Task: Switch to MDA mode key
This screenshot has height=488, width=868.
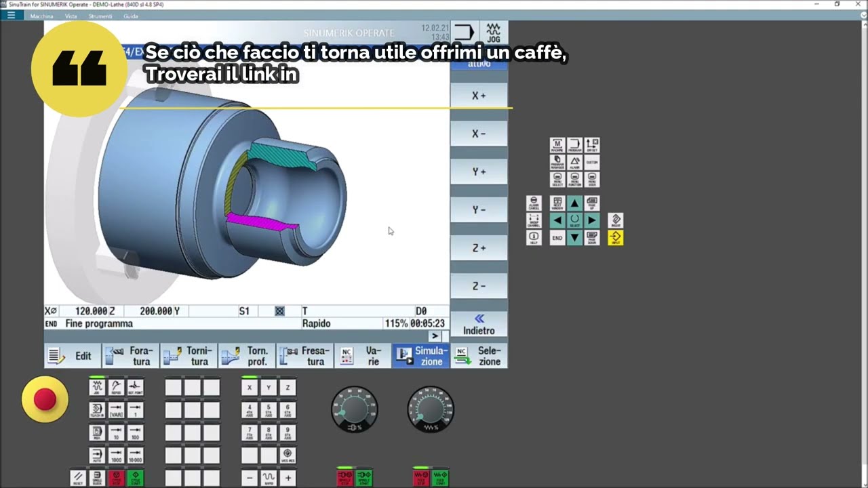Action: tap(97, 432)
